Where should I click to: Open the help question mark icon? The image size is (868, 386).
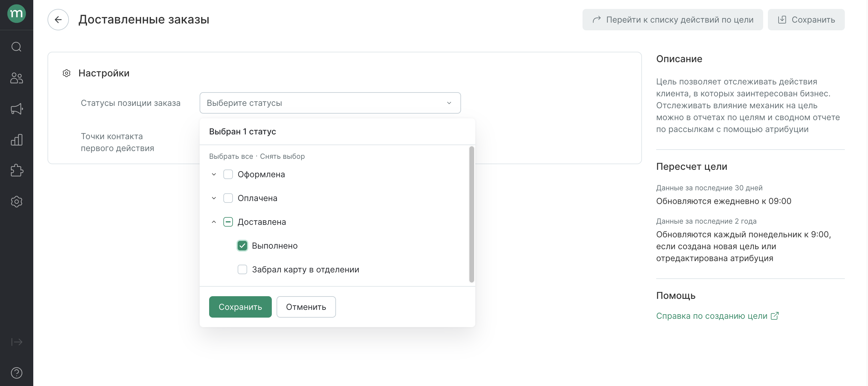17,373
